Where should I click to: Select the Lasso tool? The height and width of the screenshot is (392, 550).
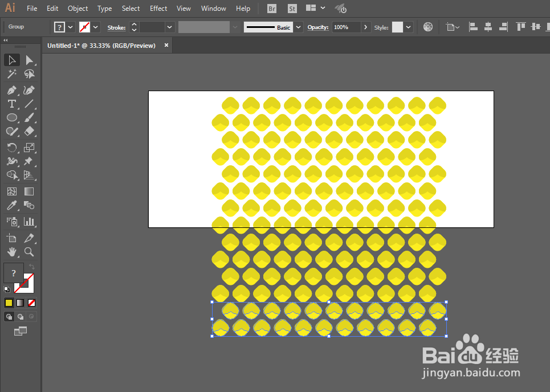tap(29, 74)
